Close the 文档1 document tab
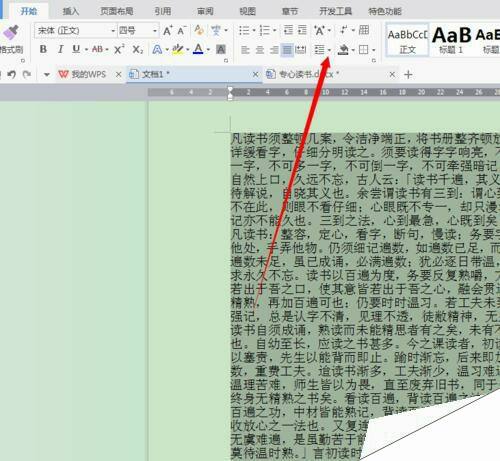Screen dimensions: 500x461 coord(256,74)
